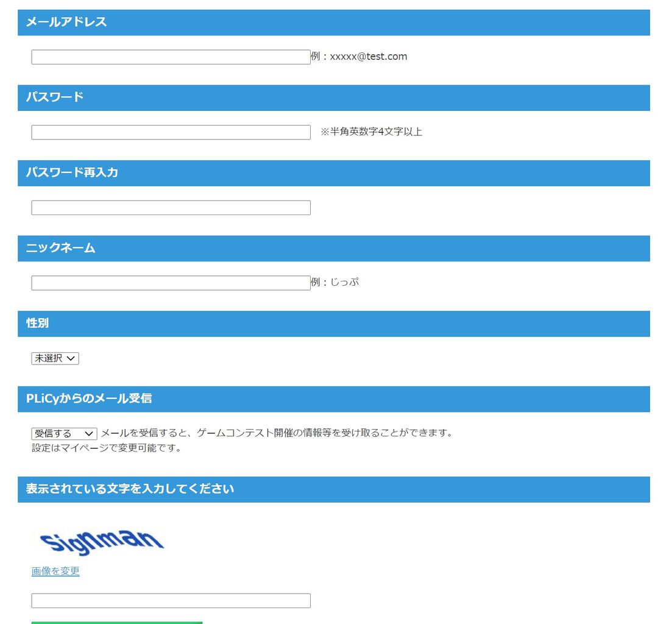
Task: Click the パスワード password input field
Action: pyautogui.click(x=171, y=132)
